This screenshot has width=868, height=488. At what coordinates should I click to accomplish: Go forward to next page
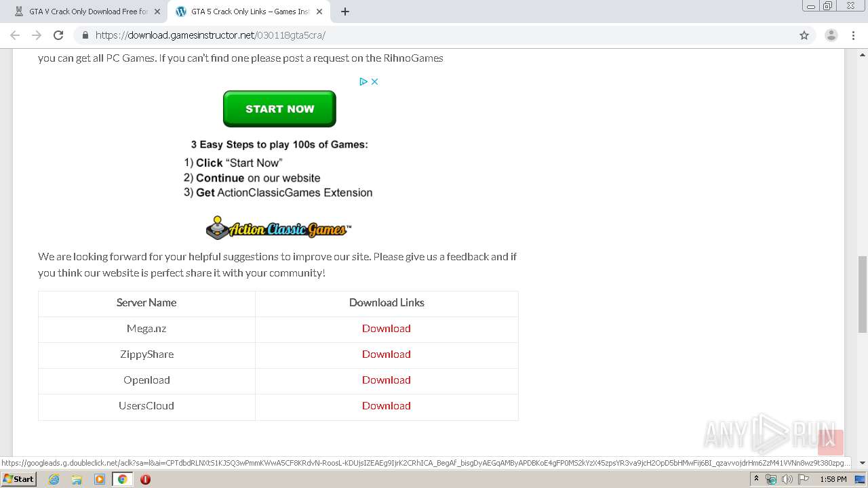tap(37, 35)
